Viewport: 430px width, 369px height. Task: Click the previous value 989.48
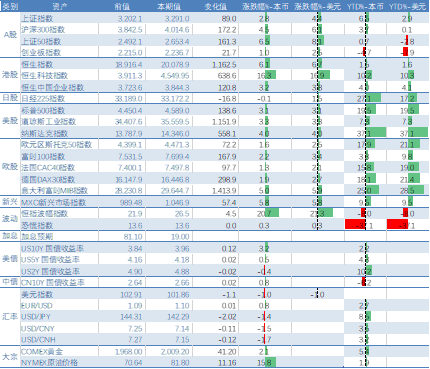click(131, 202)
